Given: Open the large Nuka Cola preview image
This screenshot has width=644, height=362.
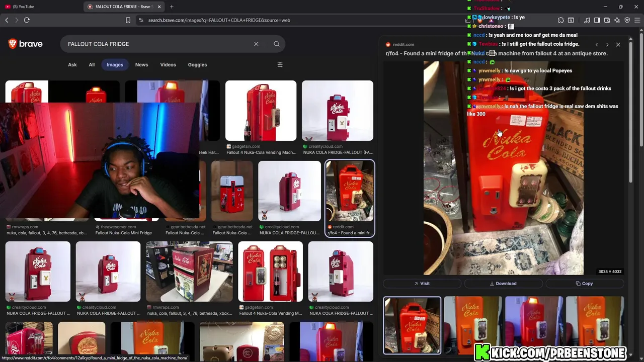Looking at the screenshot, I should tap(504, 168).
